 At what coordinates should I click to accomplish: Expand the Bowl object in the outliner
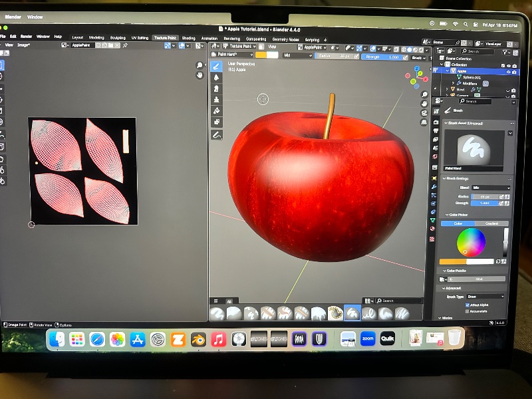click(x=448, y=89)
